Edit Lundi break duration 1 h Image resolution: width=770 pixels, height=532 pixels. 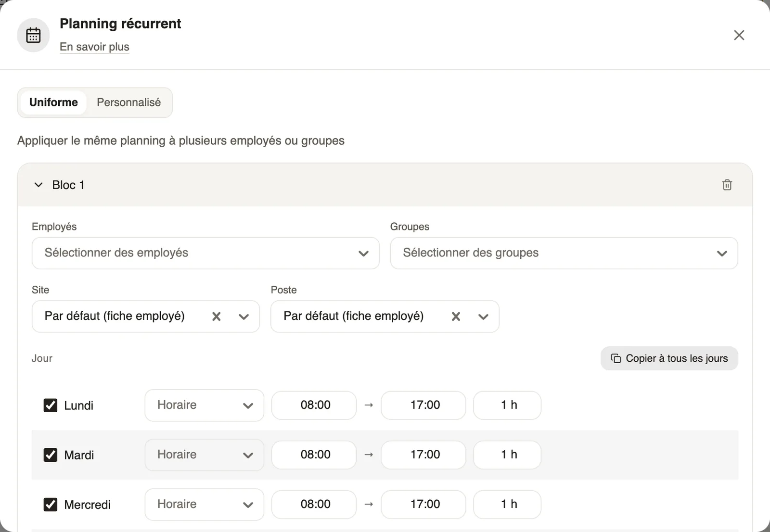click(x=507, y=405)
